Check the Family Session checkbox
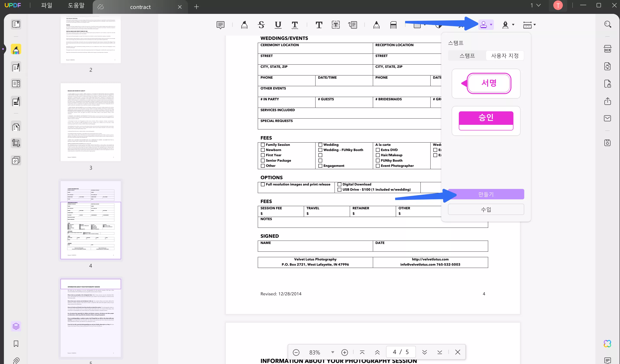 pyautogui.click(x=263, y=145)
